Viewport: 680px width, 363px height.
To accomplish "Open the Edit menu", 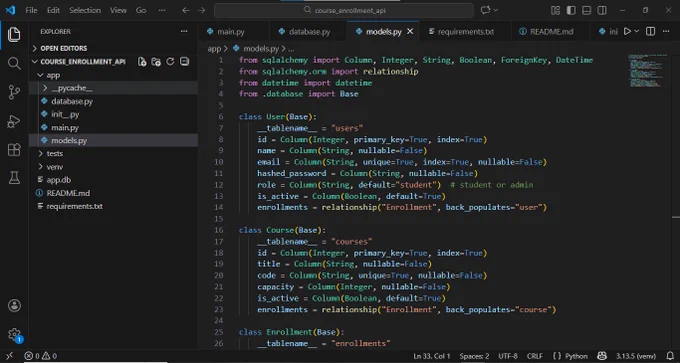I will 53,10.
